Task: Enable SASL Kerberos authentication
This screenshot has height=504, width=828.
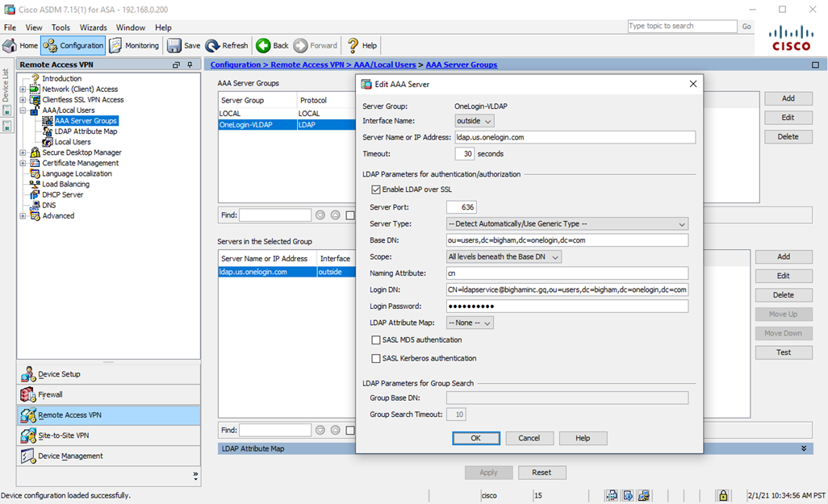Action: click(x=376, y=358)
